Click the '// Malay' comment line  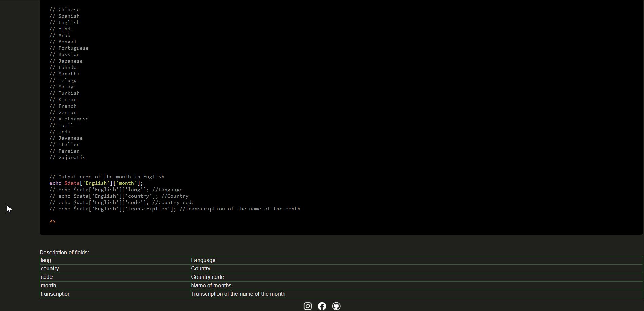pos(62,87)
